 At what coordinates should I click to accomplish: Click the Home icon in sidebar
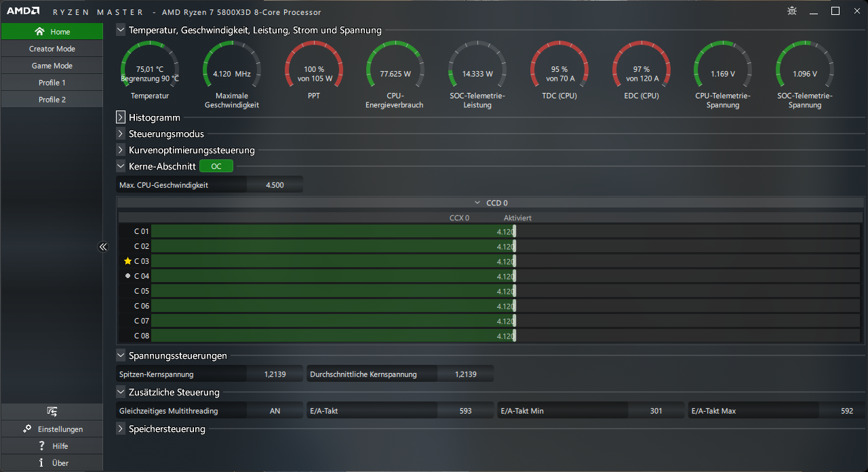point(39,32)
